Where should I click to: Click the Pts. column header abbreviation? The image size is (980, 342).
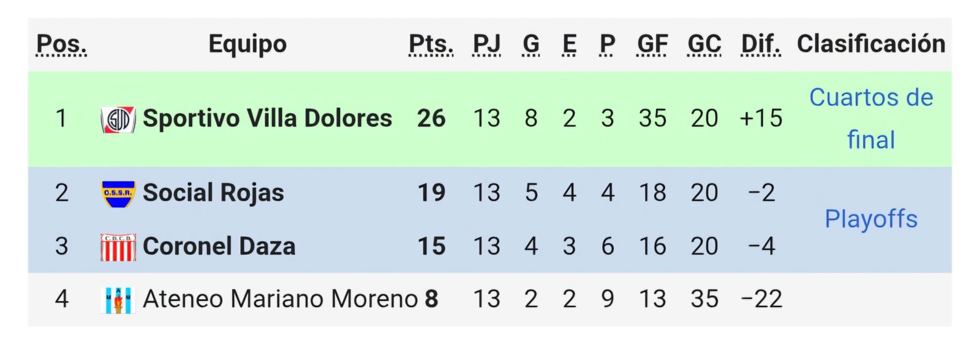point(431,44)
